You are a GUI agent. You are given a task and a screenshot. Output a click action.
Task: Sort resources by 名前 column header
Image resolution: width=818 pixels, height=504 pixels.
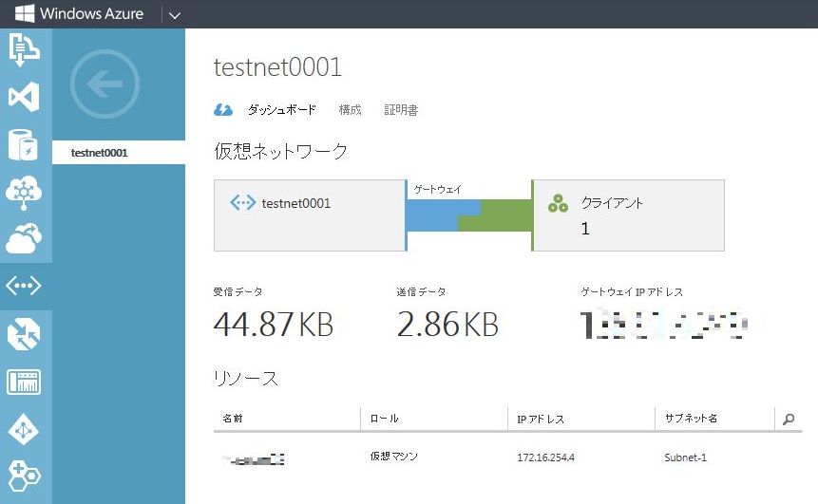coord(233,418)
